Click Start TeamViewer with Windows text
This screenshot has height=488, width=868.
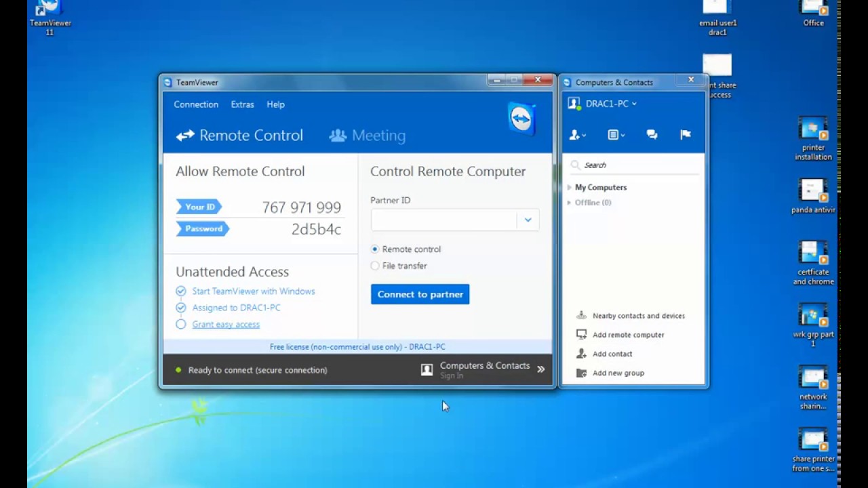click(254, 291)
